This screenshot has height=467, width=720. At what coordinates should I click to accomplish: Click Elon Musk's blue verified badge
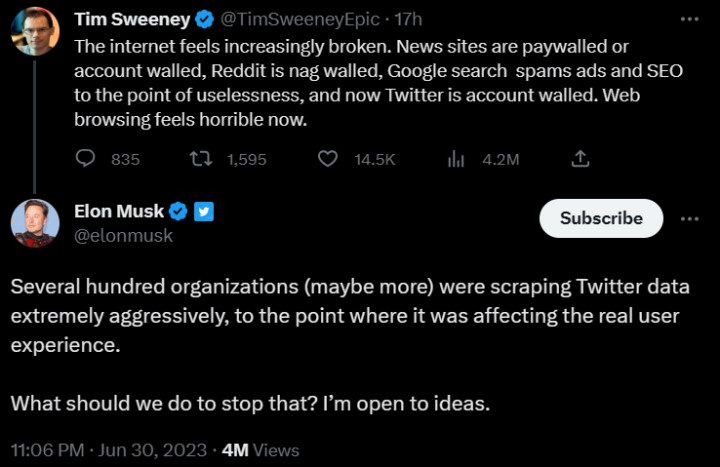pyautogui.click(x=178, y=211)
